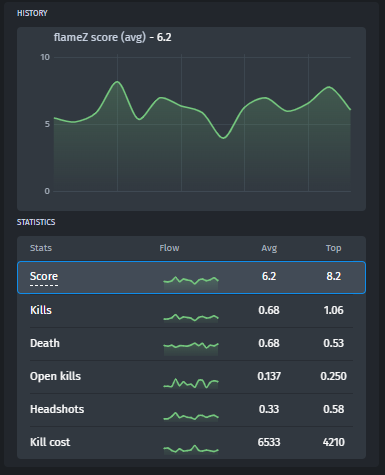
Task: Click the Kill cost flow sparkline
Action: pyautogui.click(x=191, y=449)
